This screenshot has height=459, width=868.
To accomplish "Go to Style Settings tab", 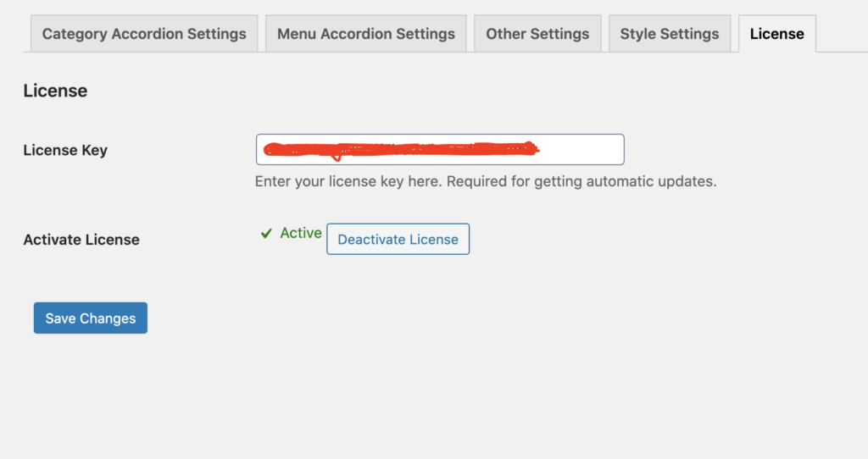I will pos(670,34).
